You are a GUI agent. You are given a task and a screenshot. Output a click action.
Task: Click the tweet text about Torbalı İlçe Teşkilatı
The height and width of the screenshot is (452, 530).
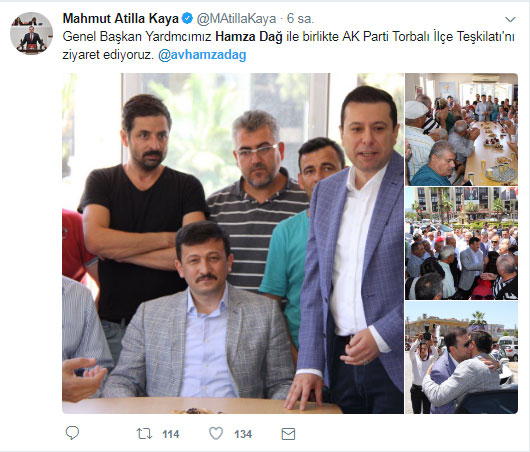(x=288, y=46)
